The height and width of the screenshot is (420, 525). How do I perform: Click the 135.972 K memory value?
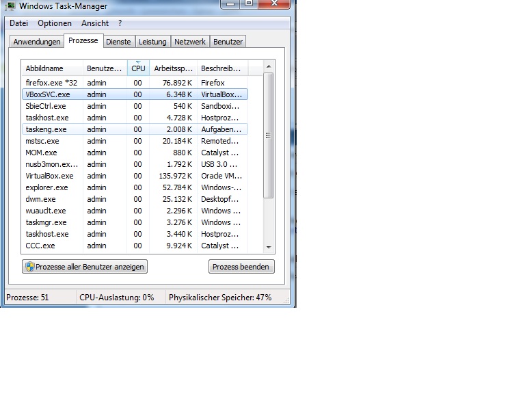click(176, 176)
